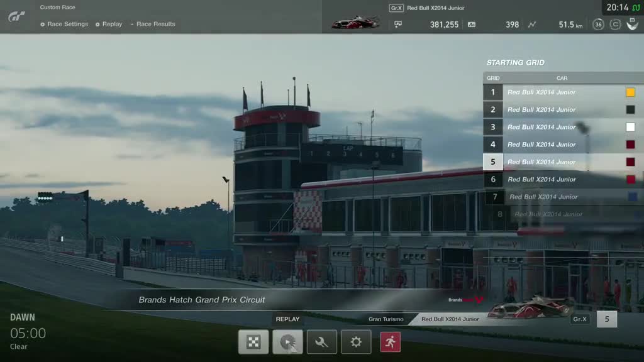Select grid position 2 row

pyautogui.click(x=563, y=109)
